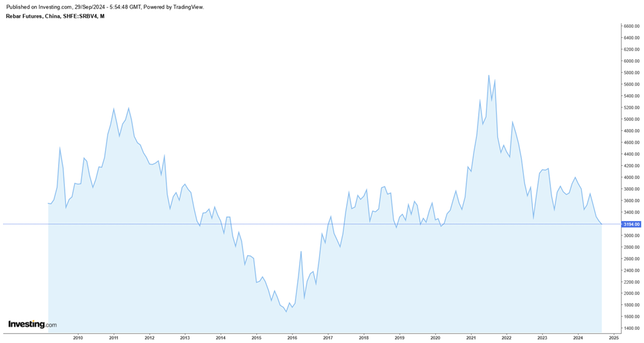The height and width of the screenshot is (343, 644).
Task: Select the 2013 label on time axis
Action: point(185,338)
